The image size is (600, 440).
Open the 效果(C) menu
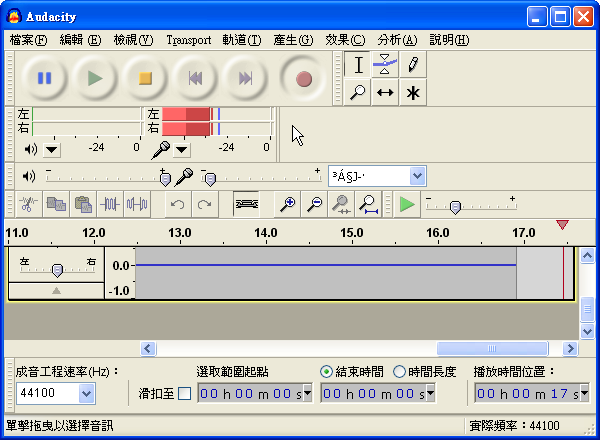[x=345, y=40]
